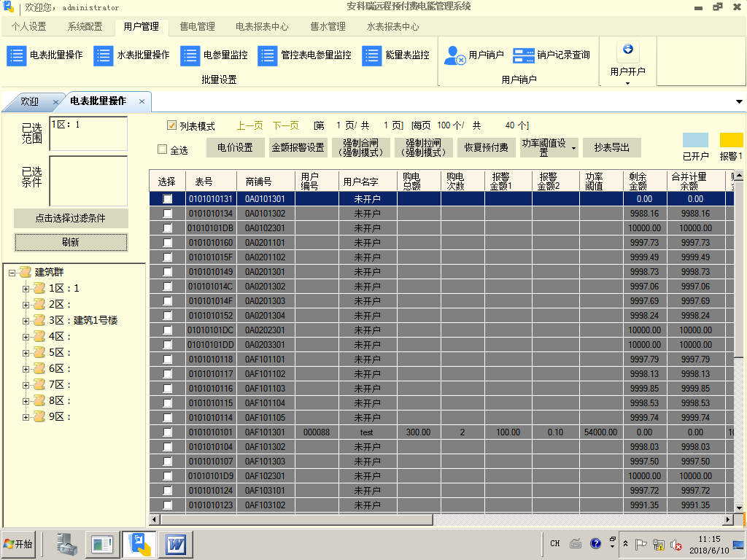Tick the checkbox for meter 0101010134
The height and width of the screenshot is (560, 747).
pyautogui.click(x=168, y=214)
